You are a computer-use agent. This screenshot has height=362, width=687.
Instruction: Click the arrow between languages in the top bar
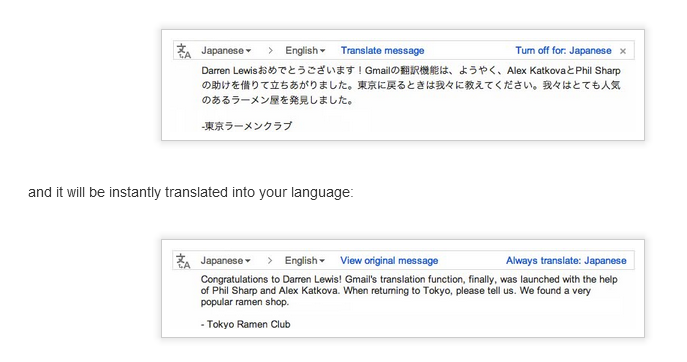270,51
